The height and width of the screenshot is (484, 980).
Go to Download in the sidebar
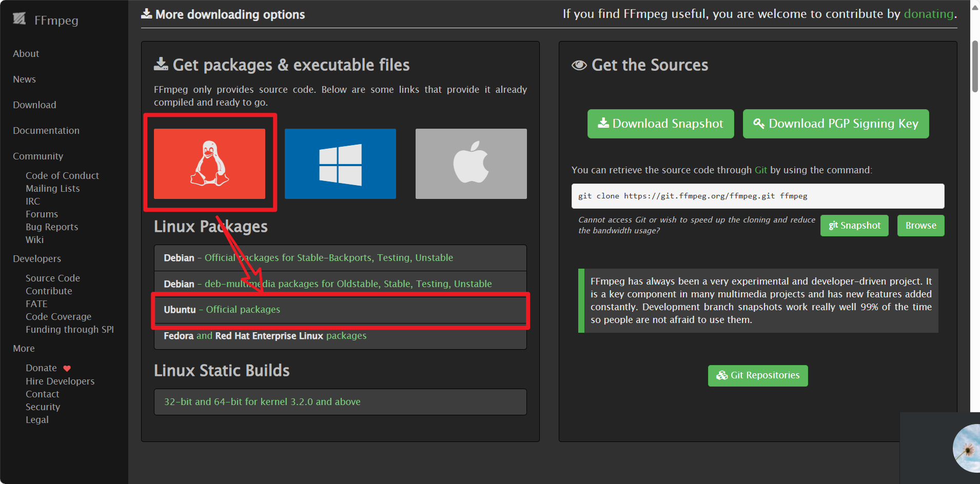tap(34, 105)
